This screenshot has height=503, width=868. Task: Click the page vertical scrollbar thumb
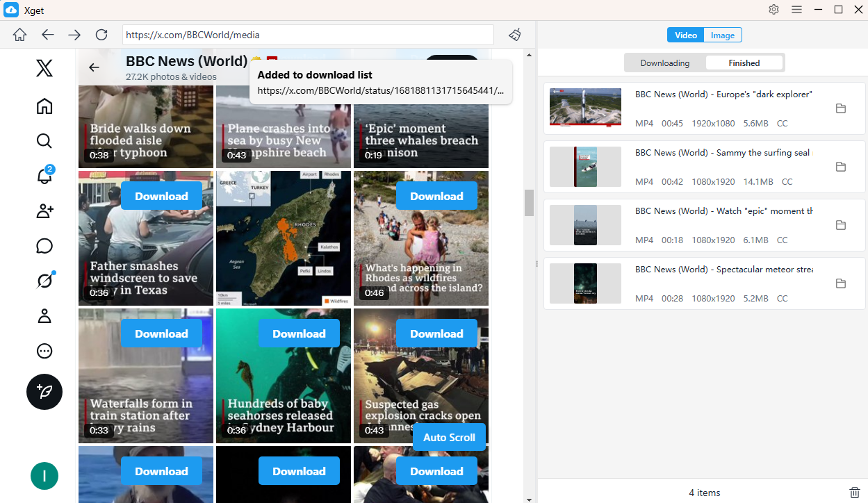point(529,203)
